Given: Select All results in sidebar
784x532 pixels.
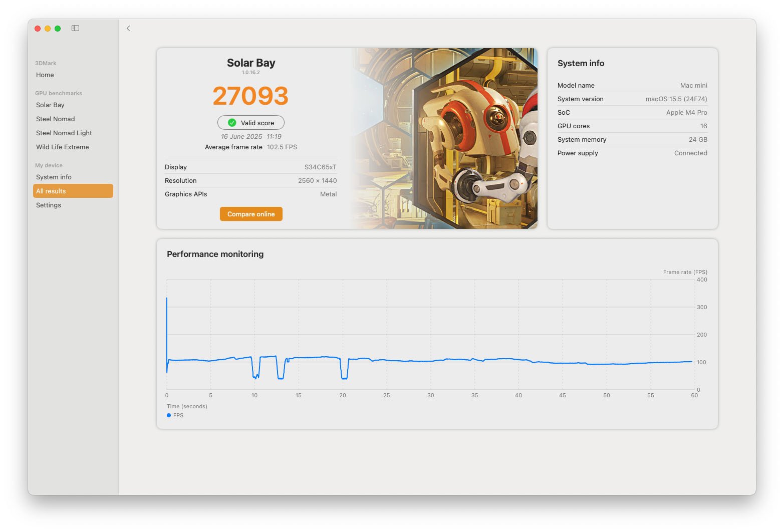Looking at the screenshot, I should 73,191.
